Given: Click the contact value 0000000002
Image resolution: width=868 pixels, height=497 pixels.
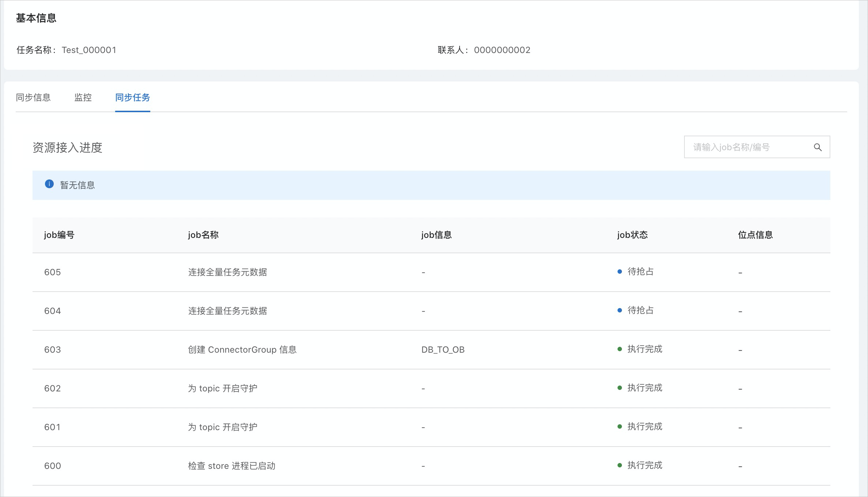Looking at the screenshot, I should [x=502, y=50].
